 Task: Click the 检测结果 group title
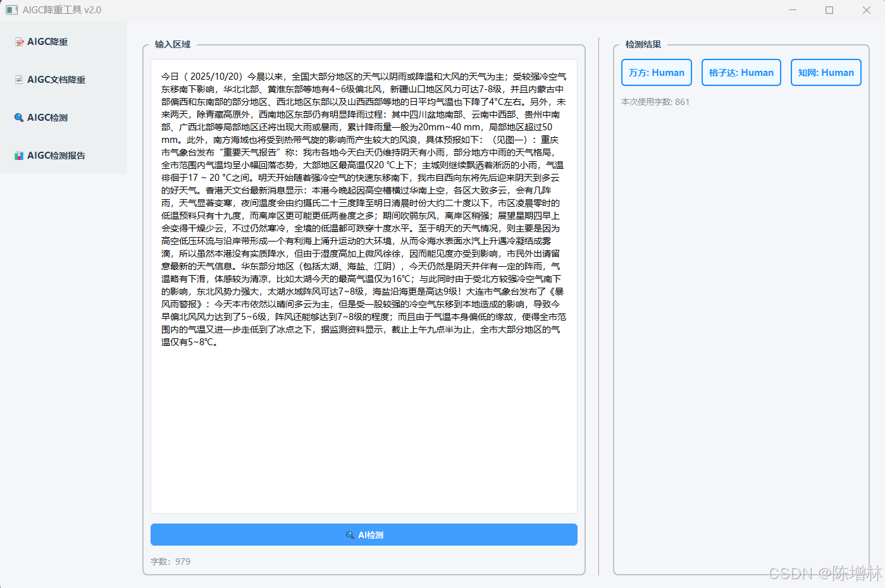643,45
